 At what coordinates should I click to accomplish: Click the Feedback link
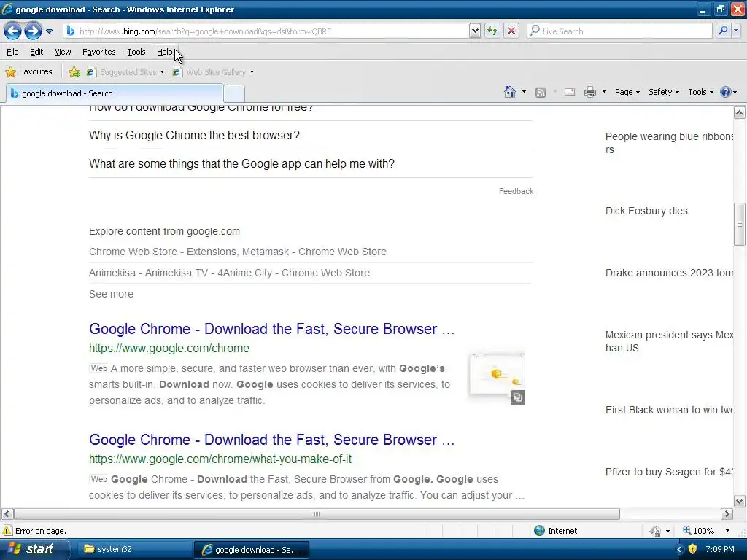point(516,192)
